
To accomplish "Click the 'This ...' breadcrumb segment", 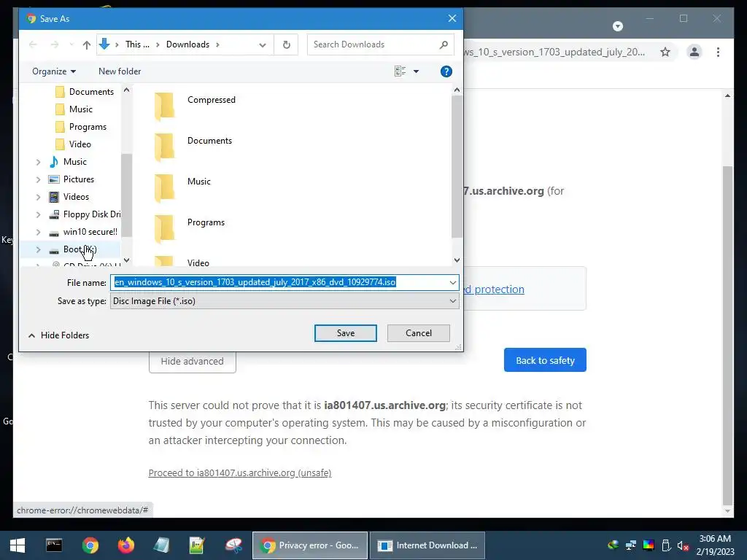I will tap(137, 44).
